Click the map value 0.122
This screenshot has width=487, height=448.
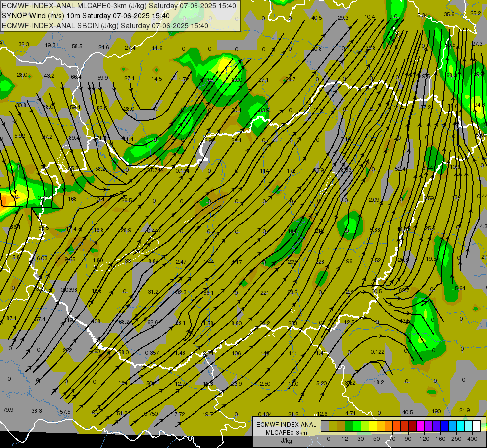378,352
